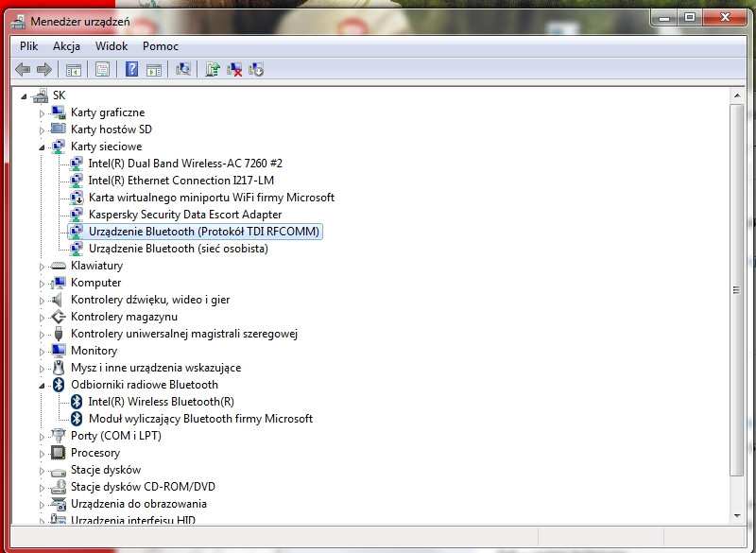Click the Kontrolery magazynu icon
This screenshot has height=553, width=756.
coord(59,317)
